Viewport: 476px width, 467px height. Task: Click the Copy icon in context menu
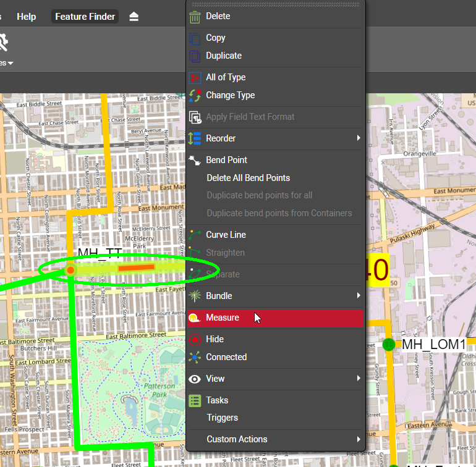[x=195, y=38]
